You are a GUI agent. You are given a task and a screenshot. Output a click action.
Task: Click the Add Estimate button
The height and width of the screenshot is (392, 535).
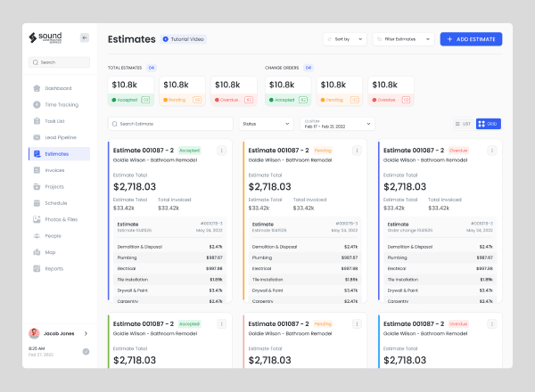tap(471, 39)
